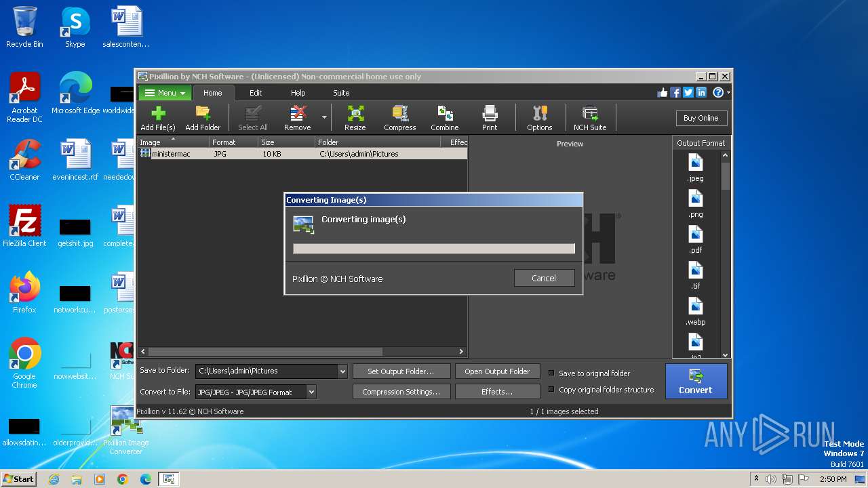The width and height of the screenshot is (868, 488).
Task: Open the Options toolbar icon
Action: 540,119
